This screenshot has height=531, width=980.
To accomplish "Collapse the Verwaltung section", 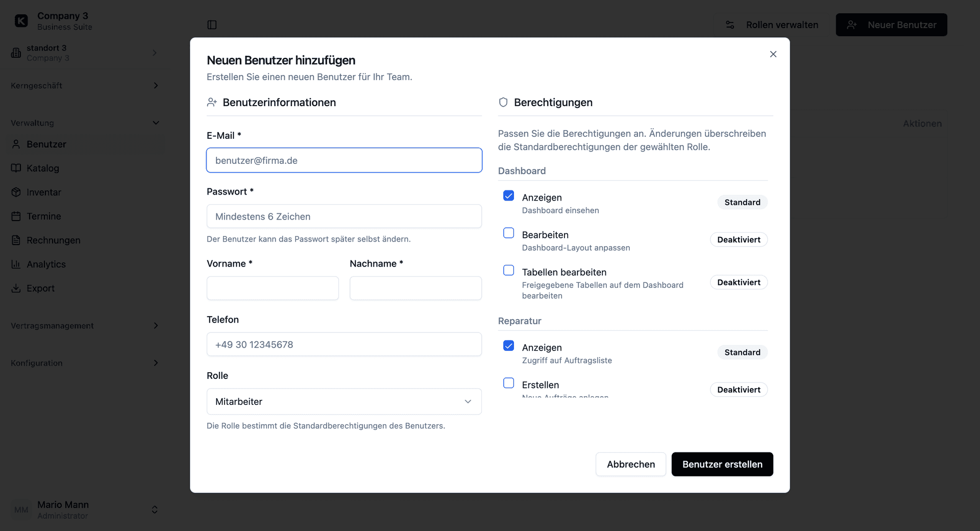I will click(156, 123).
